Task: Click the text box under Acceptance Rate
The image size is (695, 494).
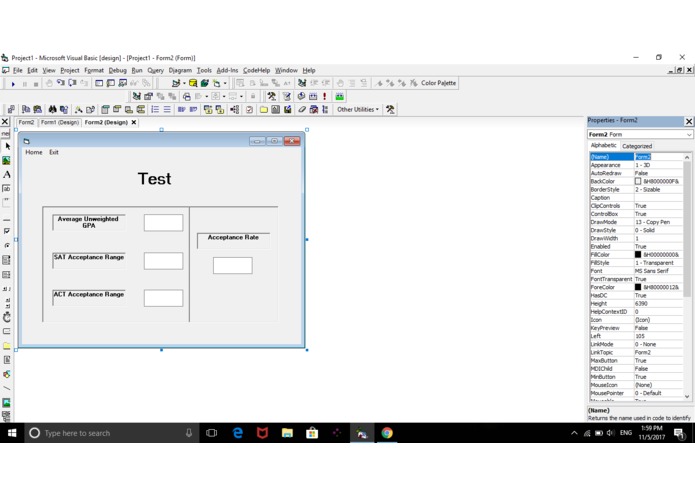Action: 233,265
